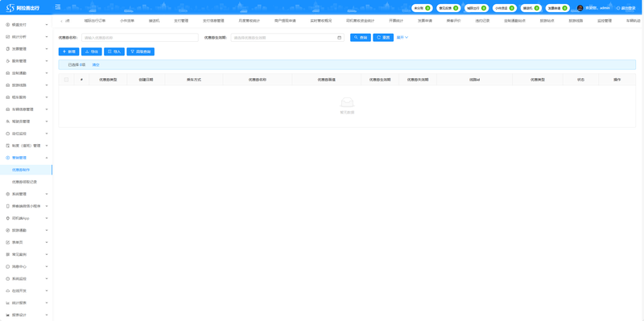
Task: Expand more filters via 展开 link
Action: 402,37
